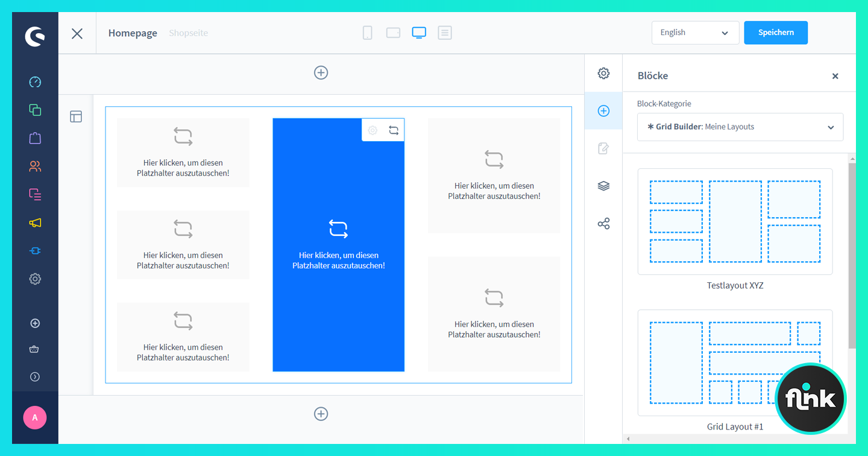Select the blue center placeholder block
The width and height of the screenshot is (868, 456).
[339, 245]
